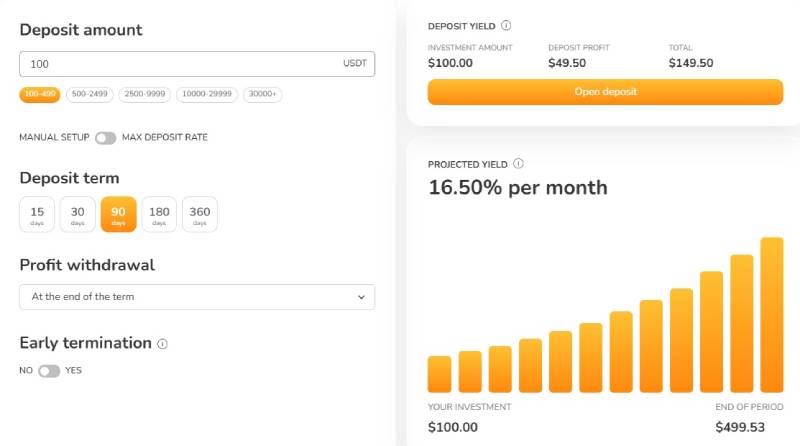Select the 15 days deposit term
The height and width of the screenshot is (446, 800).
[x=37, y=214]
